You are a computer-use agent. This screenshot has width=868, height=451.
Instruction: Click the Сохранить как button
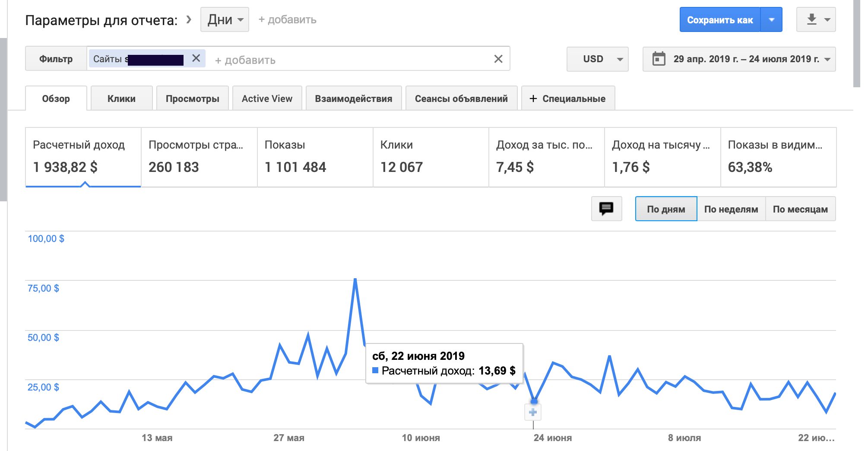click(x=719, y=19)
